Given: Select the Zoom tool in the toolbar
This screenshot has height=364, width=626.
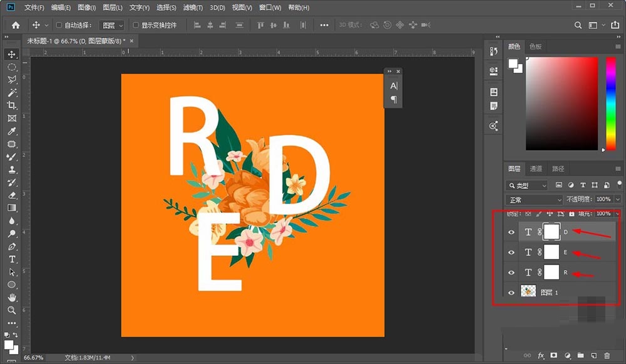Looking at the screenshot, I should tap(13, 309).
